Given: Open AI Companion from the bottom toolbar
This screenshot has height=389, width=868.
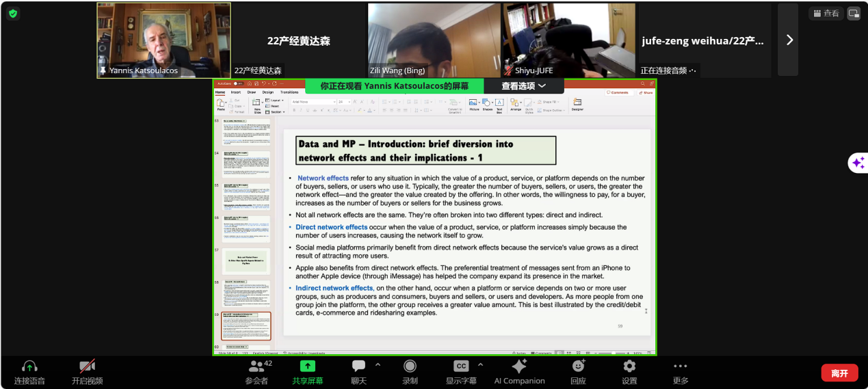Looking at the screenshot, I should [519, 366].
